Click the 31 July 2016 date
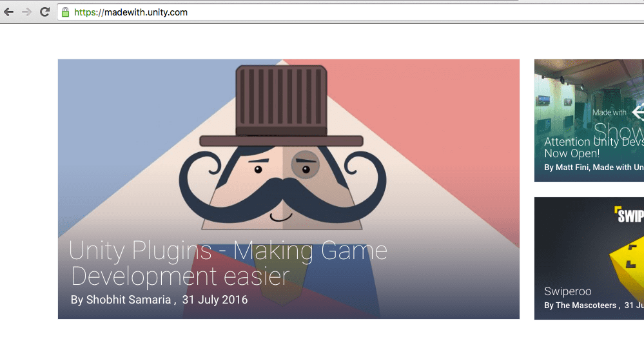Image resolution: width=644 pixels, height=359 pixels. (x=215, y=300)
